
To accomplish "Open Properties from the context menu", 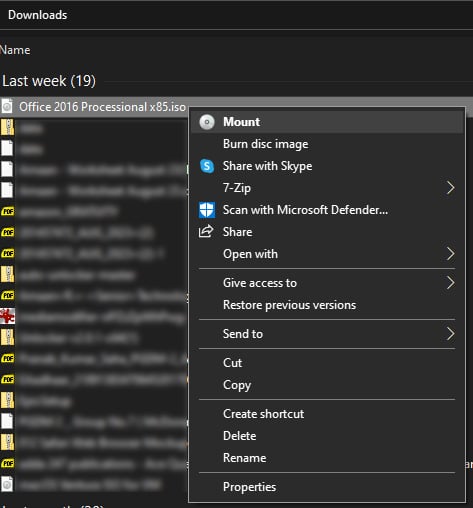I will click(x=327, y=487).
